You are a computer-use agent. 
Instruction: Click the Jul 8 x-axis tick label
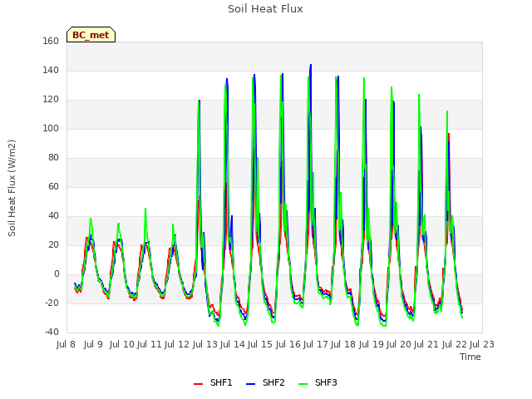coord(66,344)
